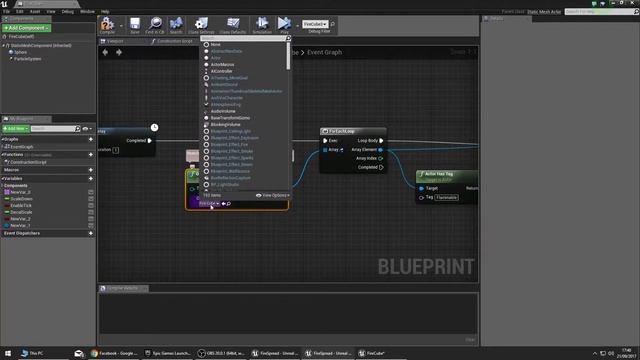This screenshot has height=360, width=640.
Task: Open View Options in class picker
Action: [273, 196]
